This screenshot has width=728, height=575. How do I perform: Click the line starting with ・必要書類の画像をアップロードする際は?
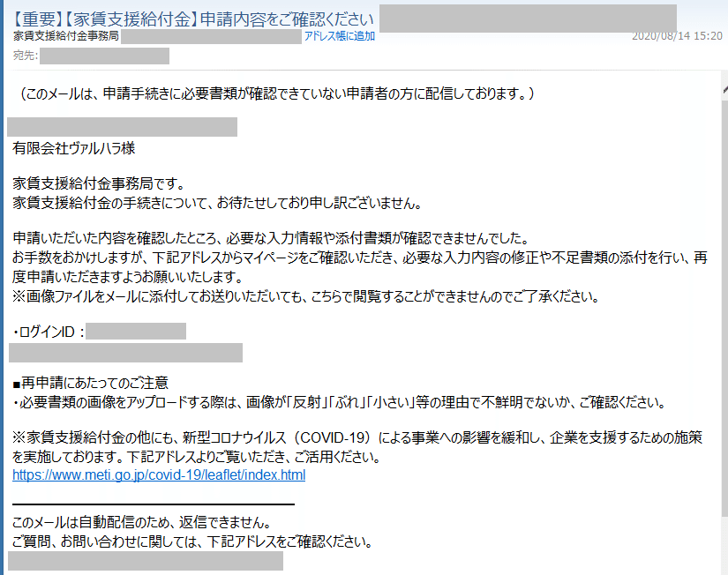pyautogui.click(x=339, y=402)
